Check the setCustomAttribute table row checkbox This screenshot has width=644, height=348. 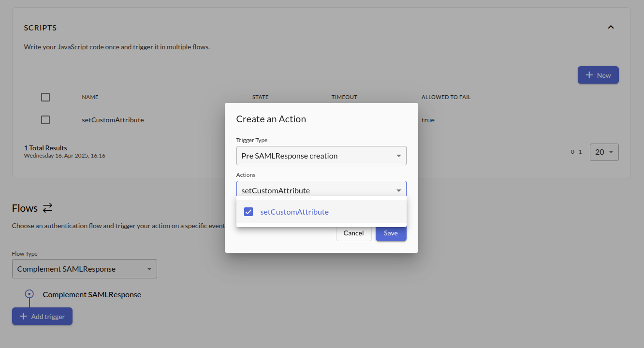45,120
